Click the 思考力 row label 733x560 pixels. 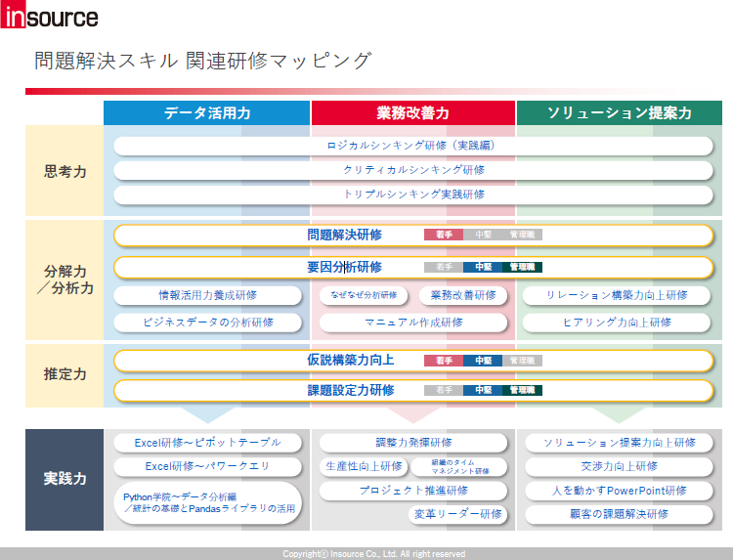pyautogui.click(x=65, y=171)
